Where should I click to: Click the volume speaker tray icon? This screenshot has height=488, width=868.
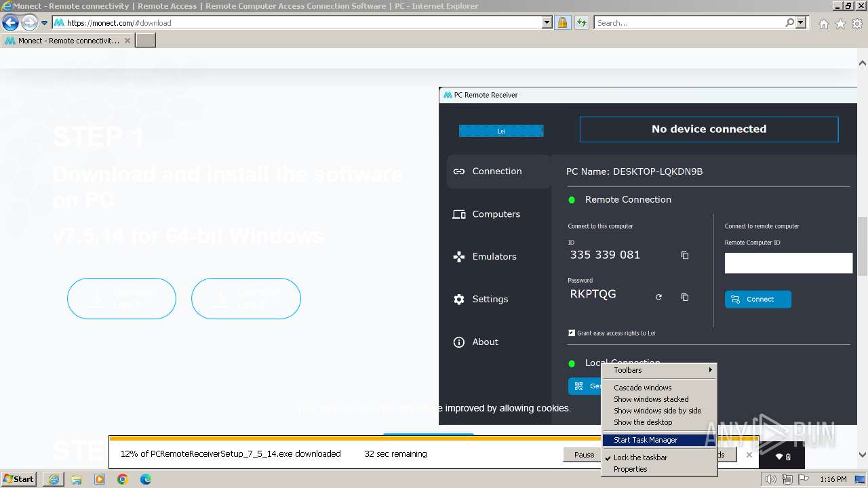pyautogui.click(x=770, y=479)
